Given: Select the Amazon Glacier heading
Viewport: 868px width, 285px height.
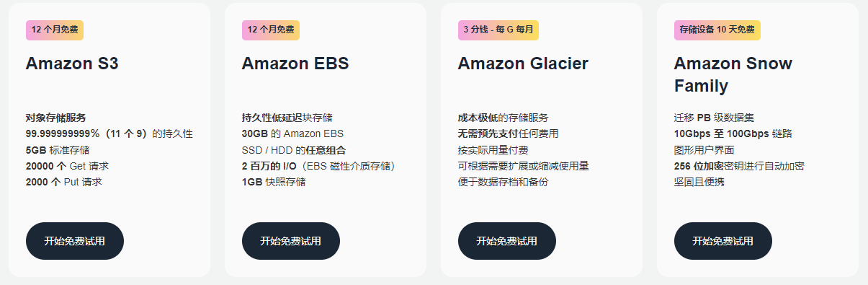Looking at the screenshot, I should [x=523, y=63].
